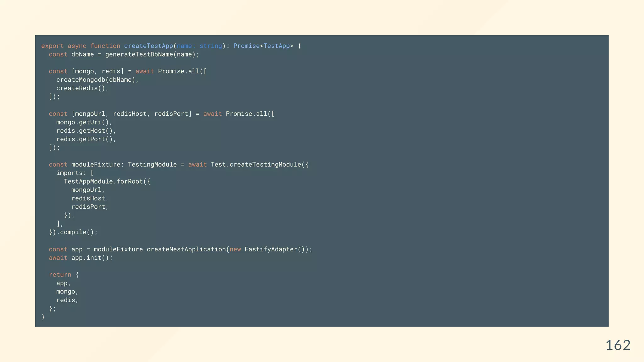Image resolution: width=644 pixels, height=362 pixels.
Task: Click TestAppModule.forRoot({ text
Action: click(107, 182)
